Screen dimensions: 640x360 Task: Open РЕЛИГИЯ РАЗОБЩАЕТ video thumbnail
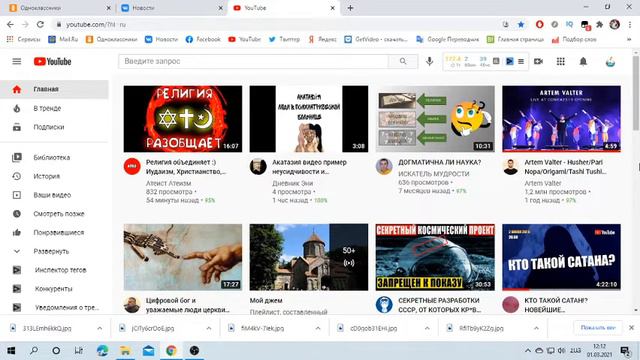click(x=183, y=119)
